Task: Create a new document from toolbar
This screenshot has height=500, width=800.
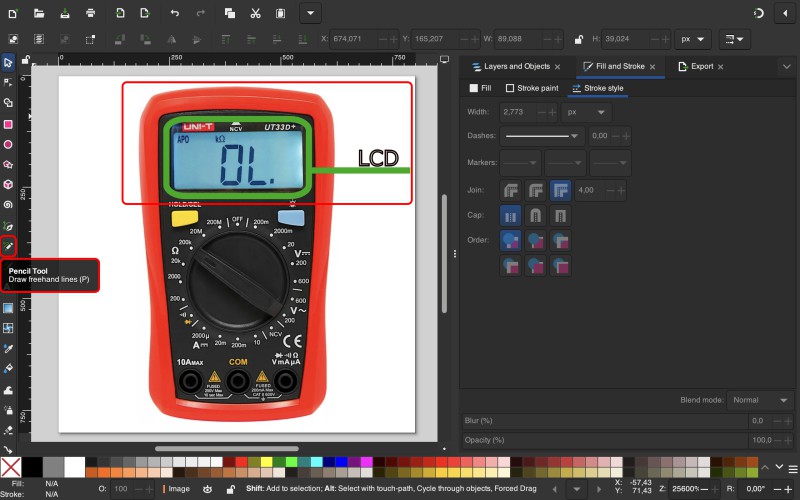Action: 13,13
